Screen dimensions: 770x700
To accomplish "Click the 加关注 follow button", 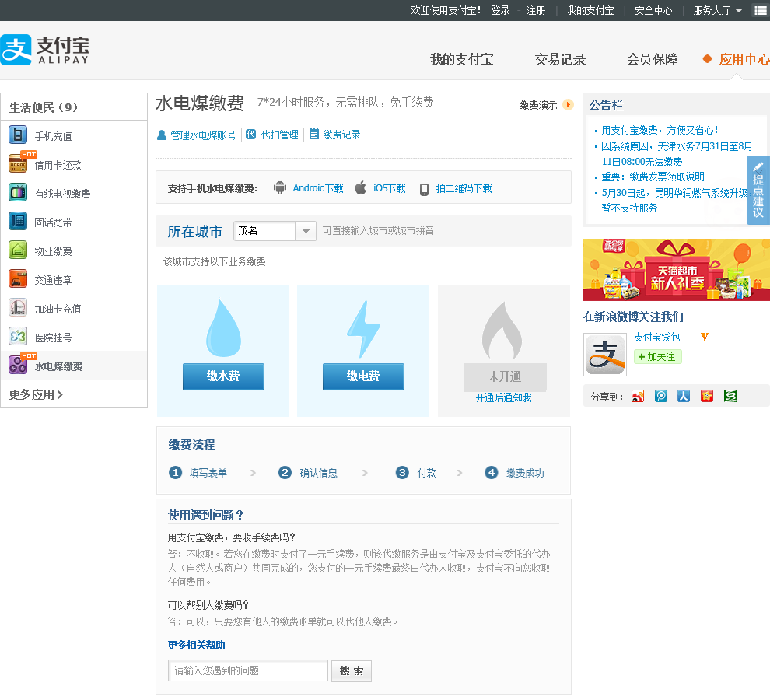I will coord(658,357).
